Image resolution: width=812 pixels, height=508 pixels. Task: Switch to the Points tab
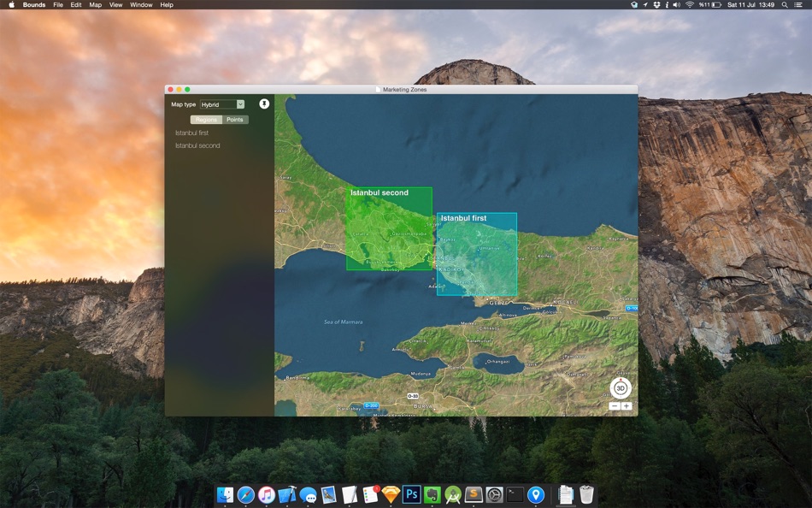(235, 120)
